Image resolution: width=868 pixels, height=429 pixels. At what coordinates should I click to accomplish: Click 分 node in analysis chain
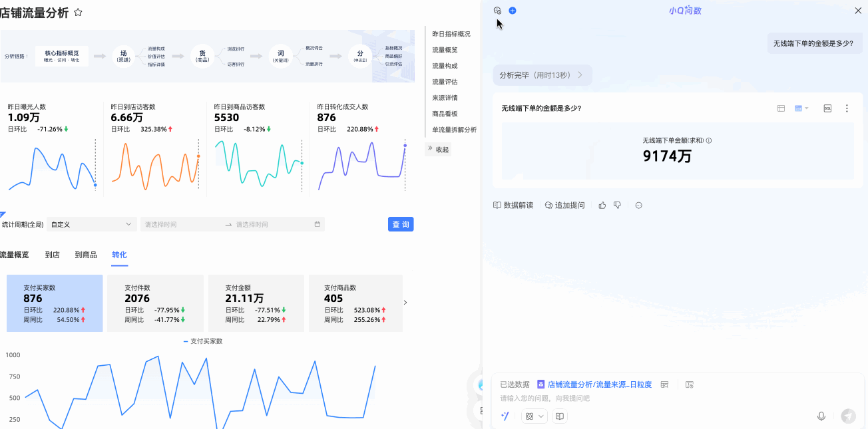360,56
